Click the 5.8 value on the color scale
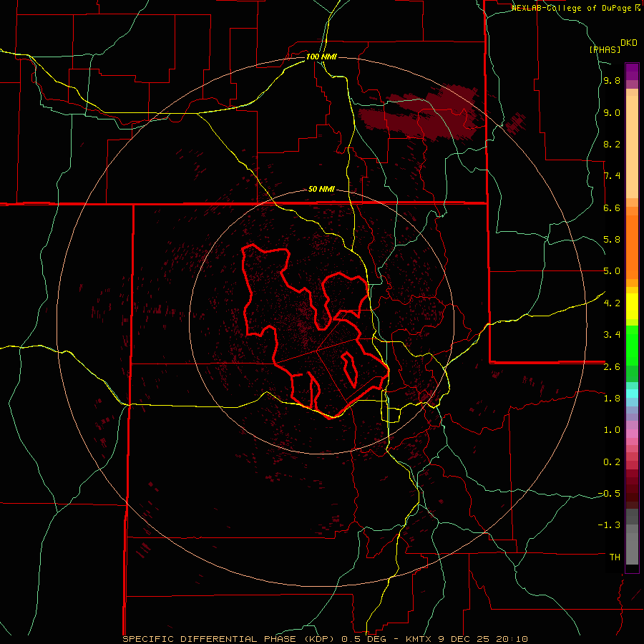The width and height of the screenshot is (644, 644). (x=612, y=240)
